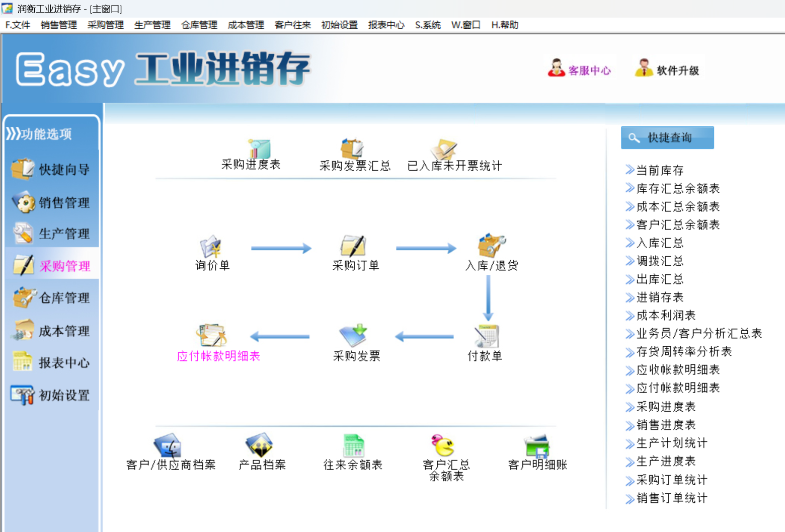Select 快捷向导 in the sidebar
Screen dimensions: 785x532
[51, 170]
